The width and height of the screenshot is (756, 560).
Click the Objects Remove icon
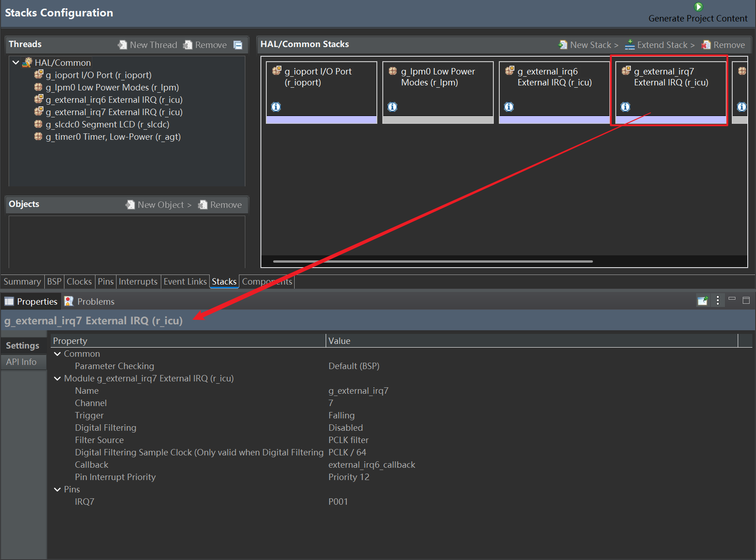[x=203, y=205]
